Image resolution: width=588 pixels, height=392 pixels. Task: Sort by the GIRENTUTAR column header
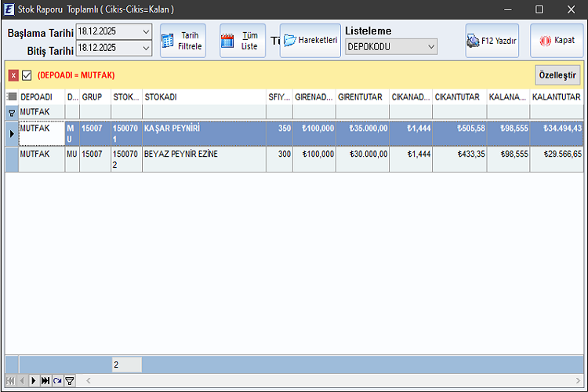361,97
